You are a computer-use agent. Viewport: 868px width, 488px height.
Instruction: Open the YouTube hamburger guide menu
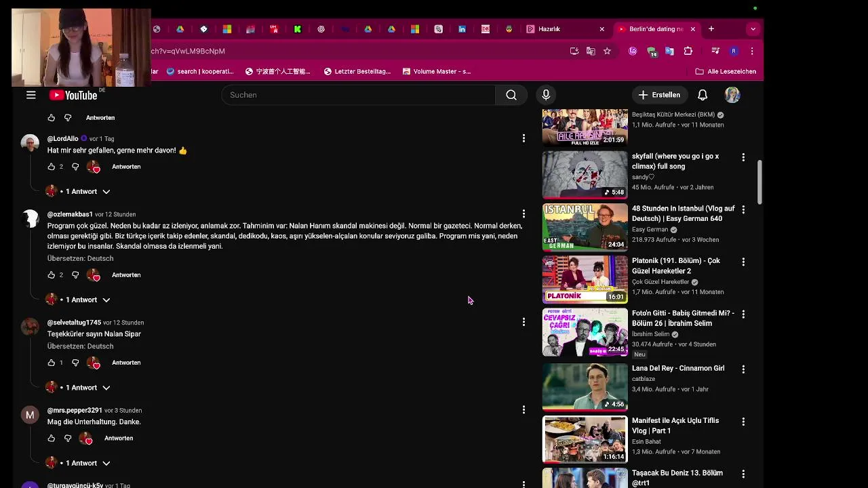point(31,95)
